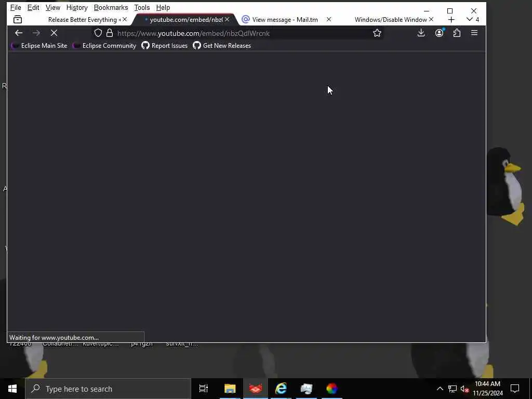This screenshot has width=532, height=399.
Task: Open Task View on the taskbar
Action: click(x=204, y=389)
